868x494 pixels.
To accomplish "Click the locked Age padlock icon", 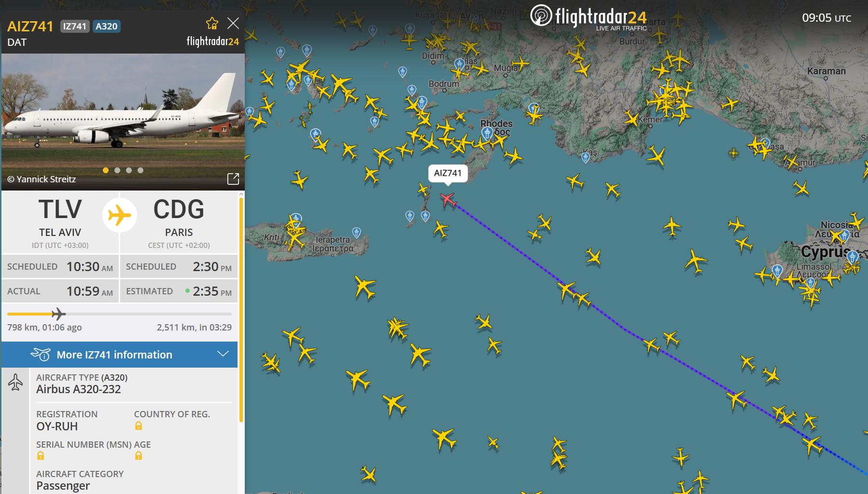I will pyautogui.click(x=139, y=455).
